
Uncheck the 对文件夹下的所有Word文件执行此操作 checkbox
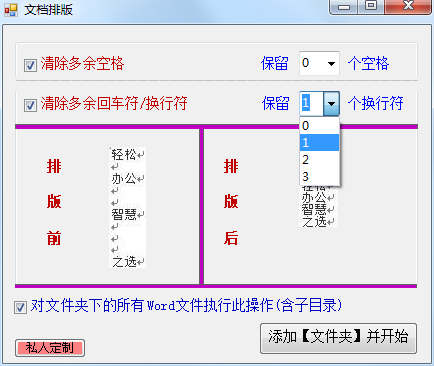[20, 307]
